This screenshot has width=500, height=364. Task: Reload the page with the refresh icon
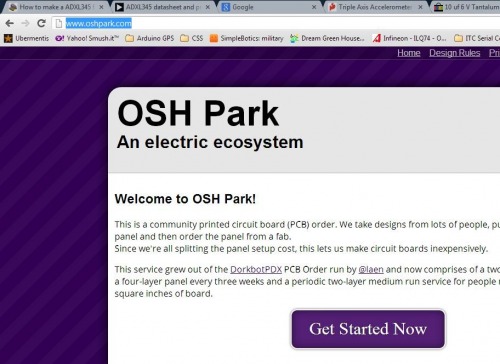coord(41,23)
